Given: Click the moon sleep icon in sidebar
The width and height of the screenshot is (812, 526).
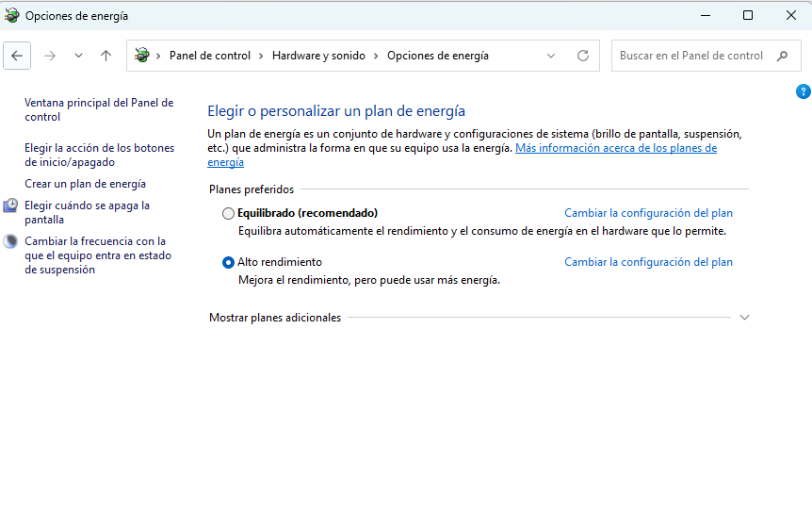Looking at the screenshot, I should click(x=10, y=241).
